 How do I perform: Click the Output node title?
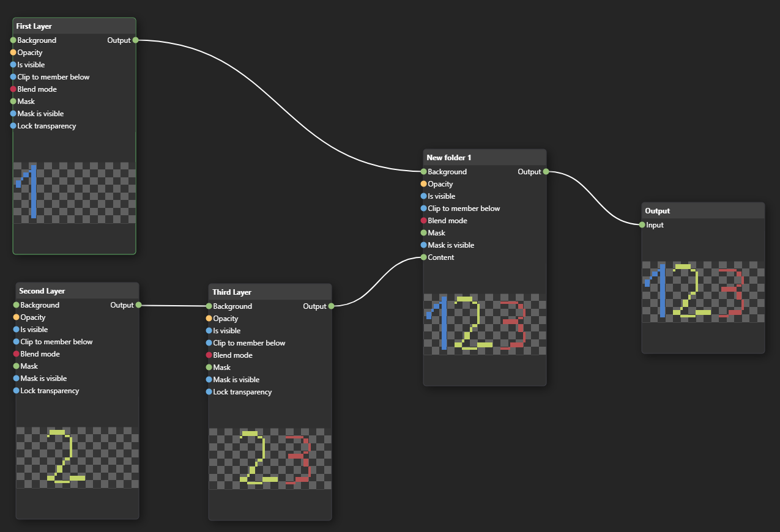click(702, 210)
